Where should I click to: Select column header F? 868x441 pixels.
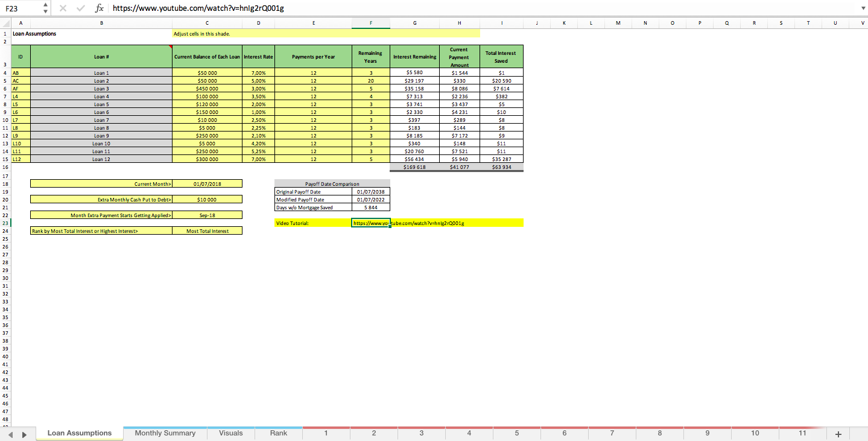click(370, 22)
